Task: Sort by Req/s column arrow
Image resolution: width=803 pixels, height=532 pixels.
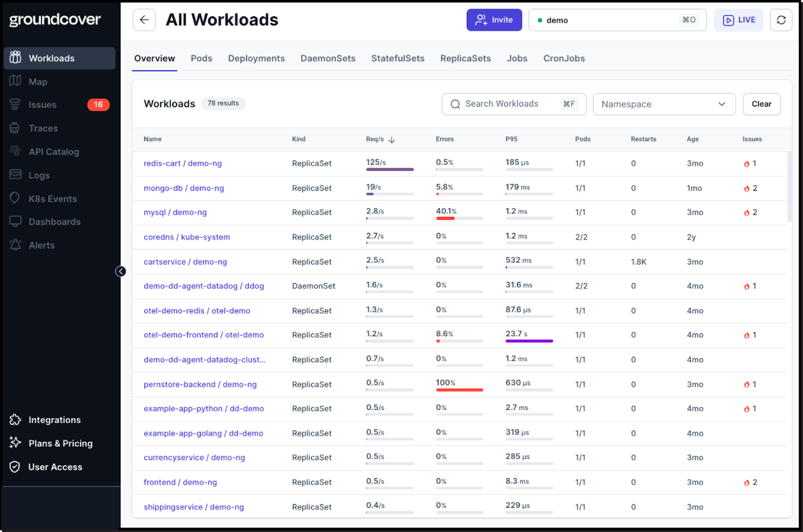Action: click(392, 139)
